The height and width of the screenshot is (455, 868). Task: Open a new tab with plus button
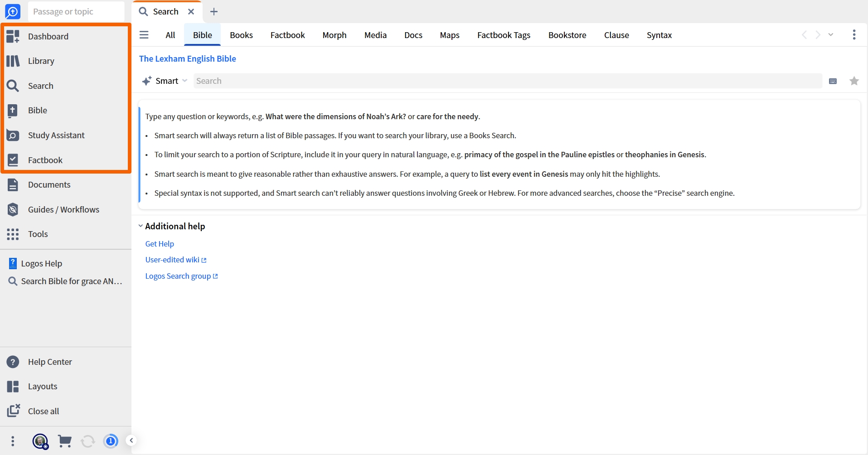point(214,12)
